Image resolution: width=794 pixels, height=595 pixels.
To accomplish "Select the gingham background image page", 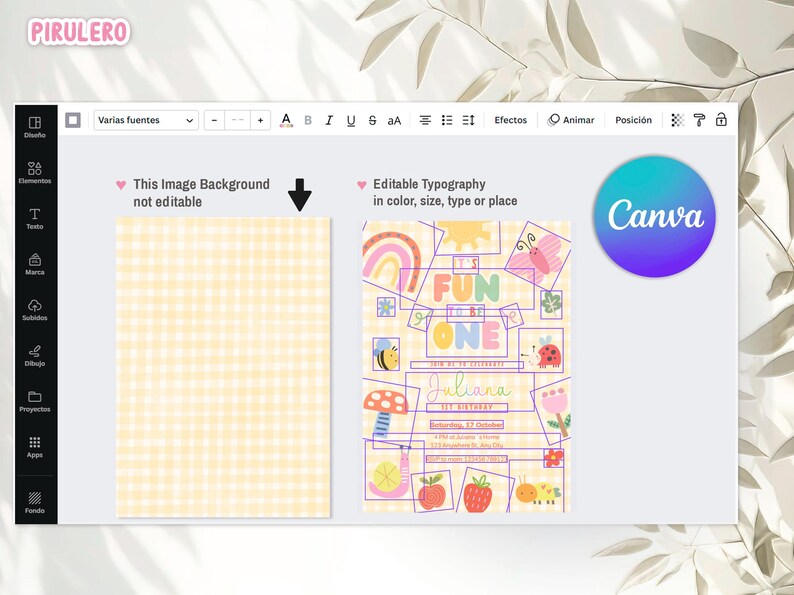I will click(x=223, y=367).
